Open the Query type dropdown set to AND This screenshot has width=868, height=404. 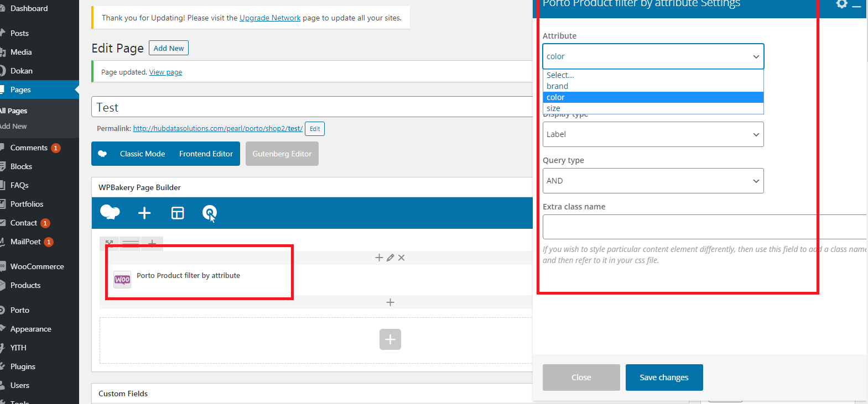click(x=653, y=181)
